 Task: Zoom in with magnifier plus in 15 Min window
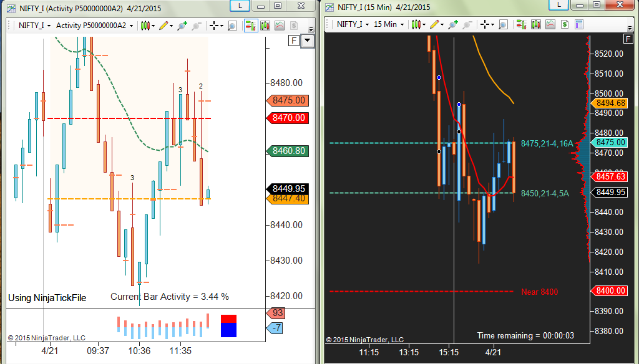point(453,24)
